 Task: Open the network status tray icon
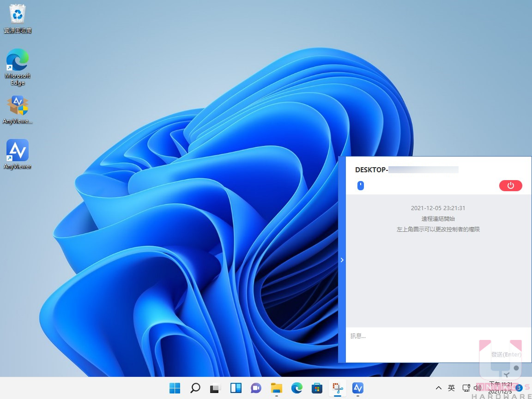[x=466, y=388]
